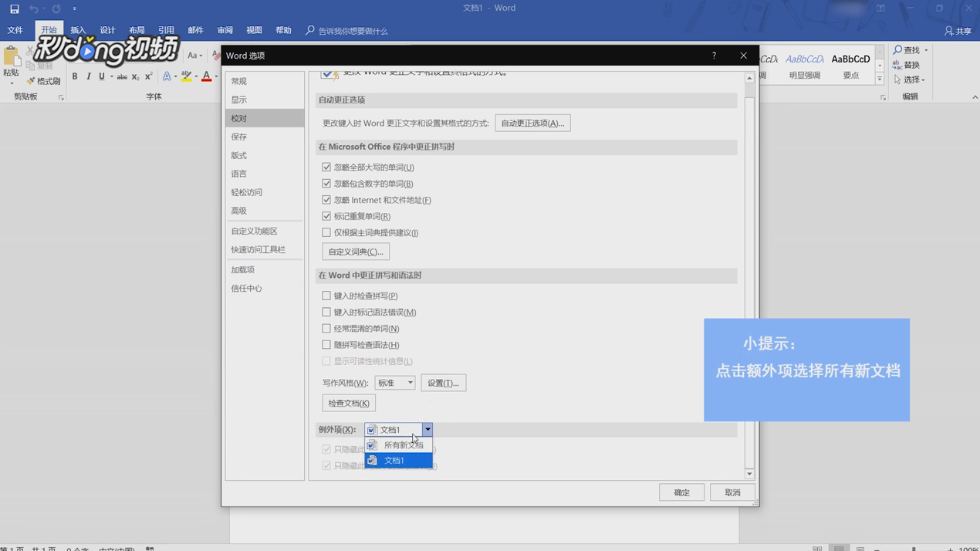Viewport: 980px width, 551px height.
Task: Click the 自定义词典(C)... button
Action: 356,252
